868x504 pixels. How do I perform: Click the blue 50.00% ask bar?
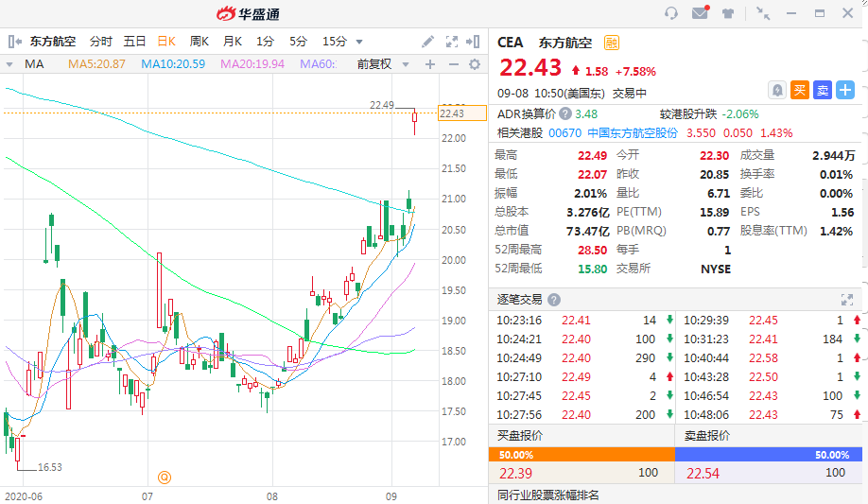[x=769, y=455]
